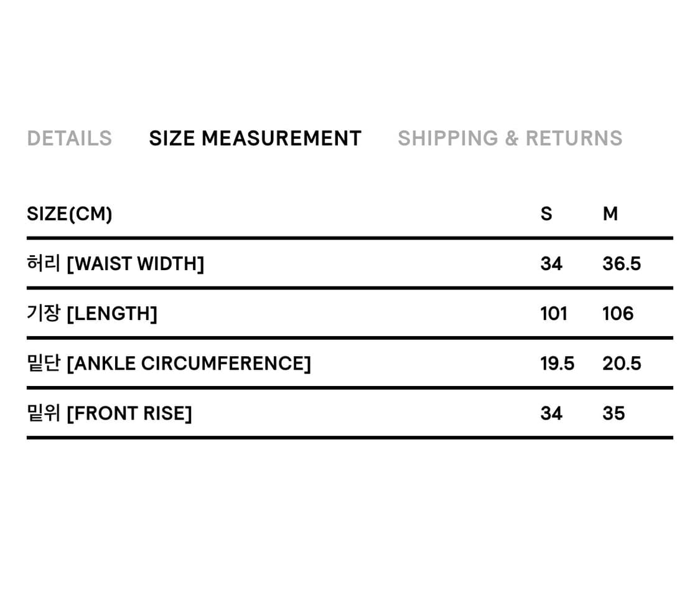Select waist width M value 36.5
The image size is (700, 592).
point(621,264)
